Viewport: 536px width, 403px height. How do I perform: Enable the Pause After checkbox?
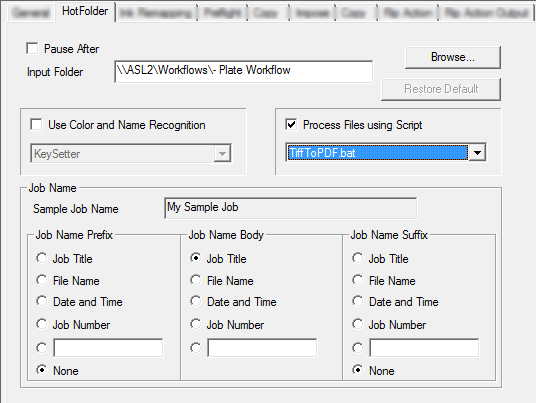(32, 48)
